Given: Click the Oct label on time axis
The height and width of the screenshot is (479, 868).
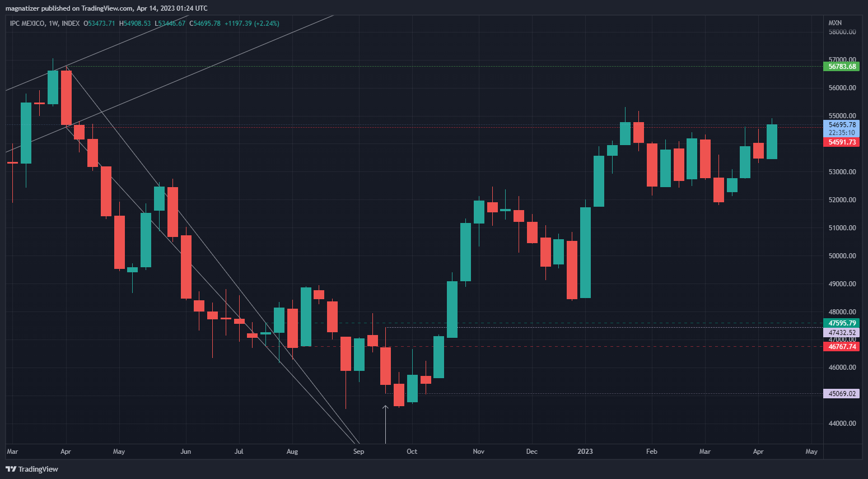Looking at the screenshot, I should click(x=412, y=452).
